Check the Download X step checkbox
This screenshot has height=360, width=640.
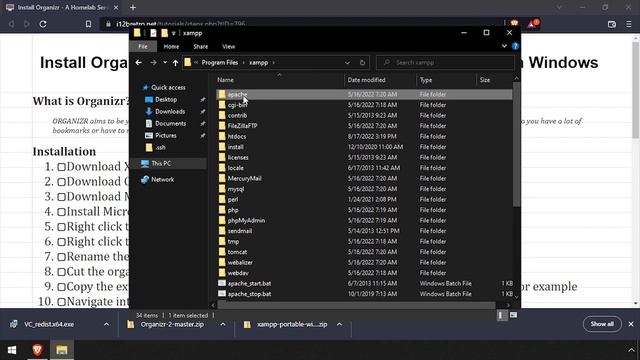[x=61, y=167]
